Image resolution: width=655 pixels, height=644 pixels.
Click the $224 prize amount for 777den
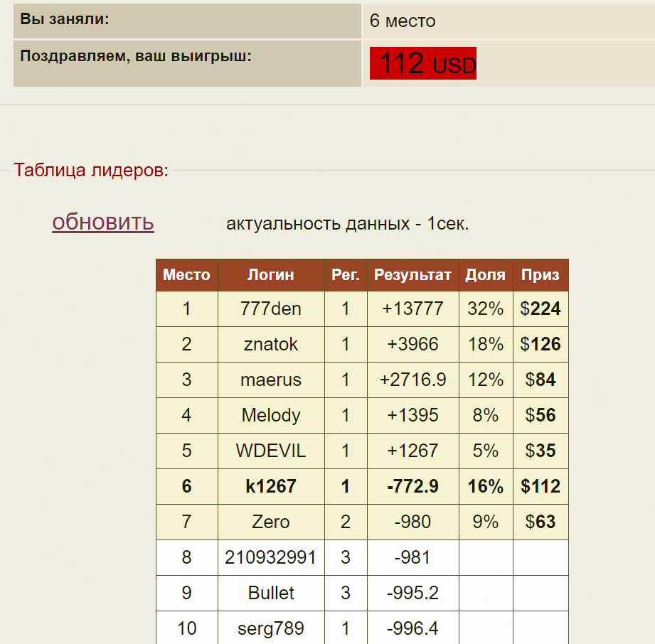[540, 309]
